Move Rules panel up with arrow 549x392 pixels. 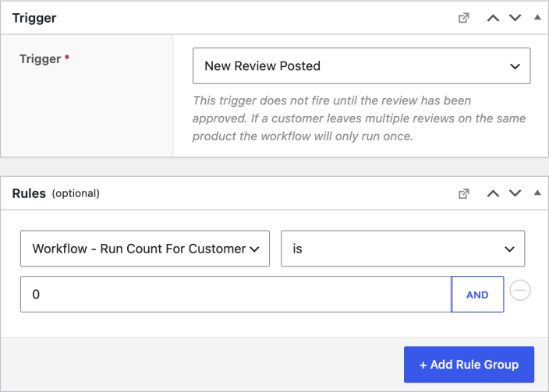click(x=493, y=193)
